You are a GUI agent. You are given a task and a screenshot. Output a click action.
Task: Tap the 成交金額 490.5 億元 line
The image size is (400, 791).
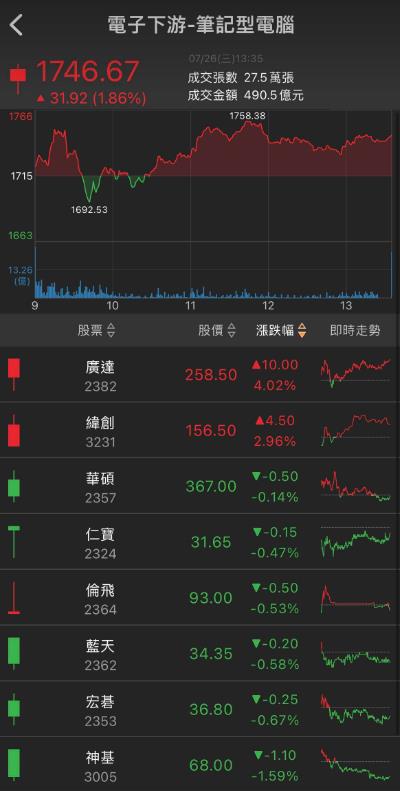(246, 95)
